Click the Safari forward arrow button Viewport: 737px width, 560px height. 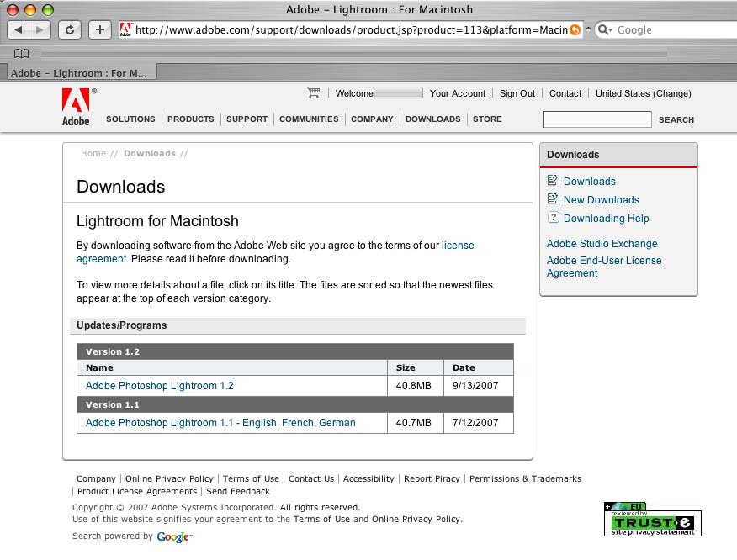tap(40, 30)
